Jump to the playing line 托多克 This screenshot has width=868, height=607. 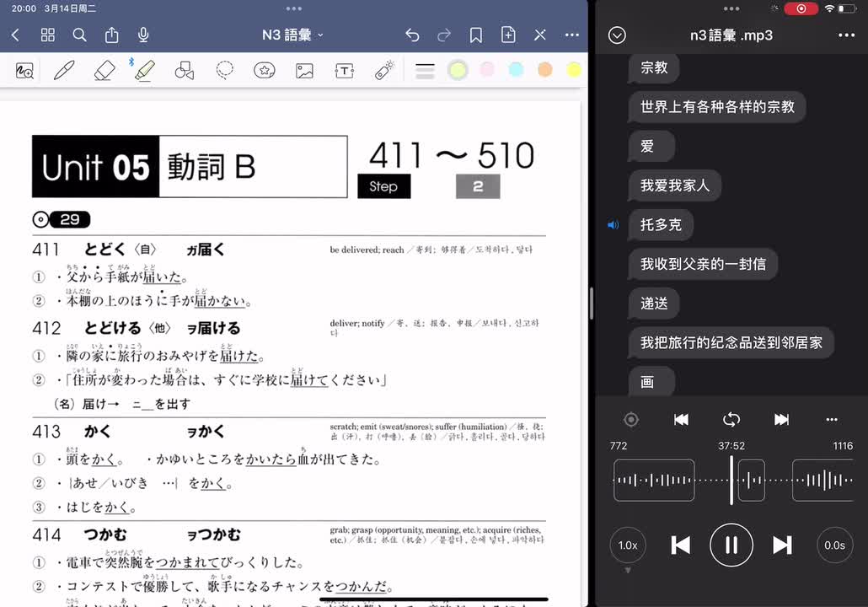click(x=661, y=225)
